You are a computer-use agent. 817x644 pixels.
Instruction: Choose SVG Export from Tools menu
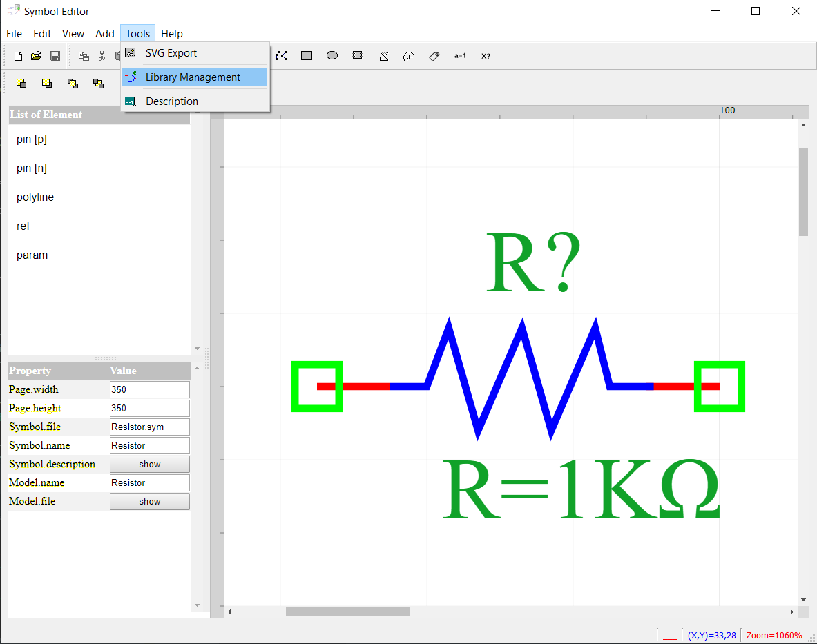(x=195, y=53)
